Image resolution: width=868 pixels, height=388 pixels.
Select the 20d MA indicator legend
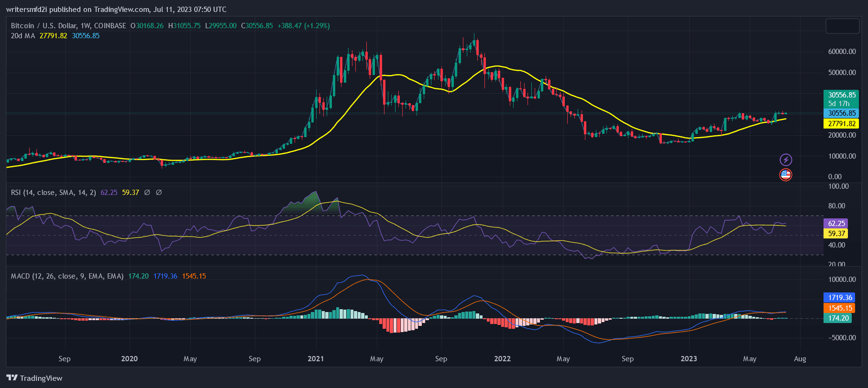click(23, 36)
